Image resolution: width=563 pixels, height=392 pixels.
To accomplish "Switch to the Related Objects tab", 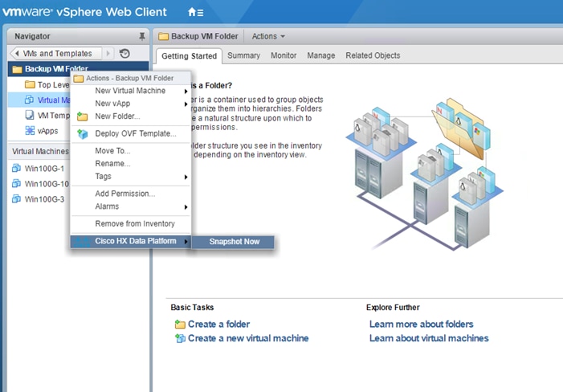I will tap(373, 55).
